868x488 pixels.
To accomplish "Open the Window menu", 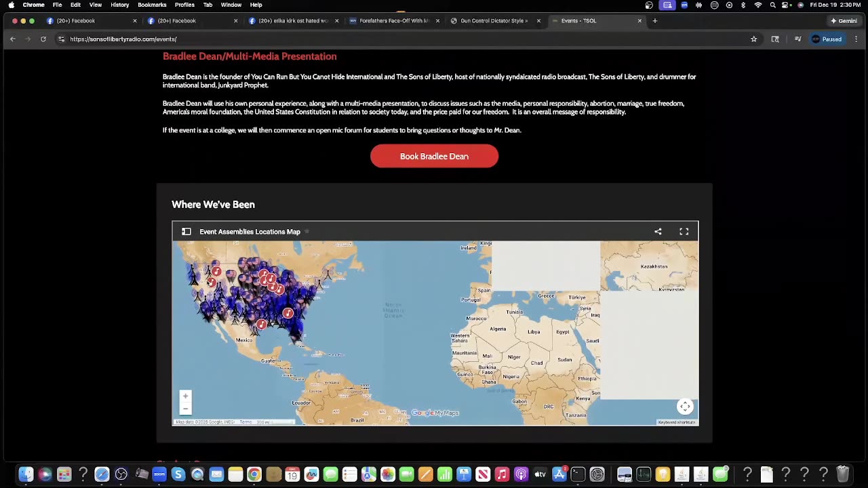I will tap(231, 5).
